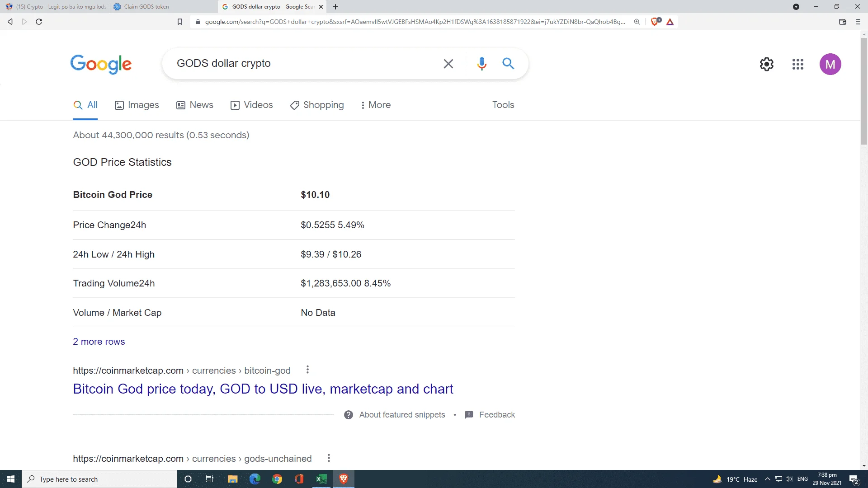
Task: Open options for bitcoin-god result
Action: click(x=307, y=370)
